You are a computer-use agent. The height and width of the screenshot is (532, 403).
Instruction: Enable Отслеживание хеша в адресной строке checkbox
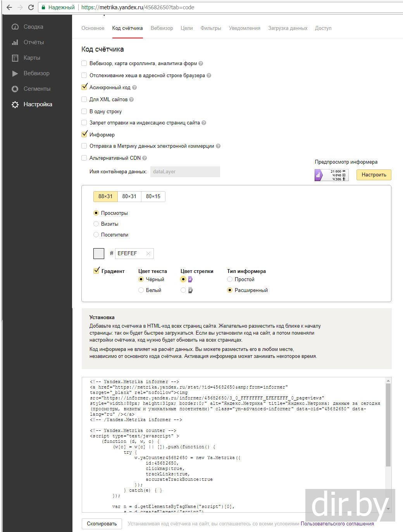point(84,75)
